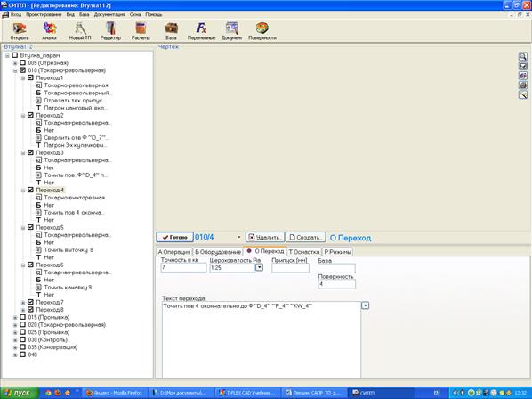Click the Создать button

[x=306, y=237]
